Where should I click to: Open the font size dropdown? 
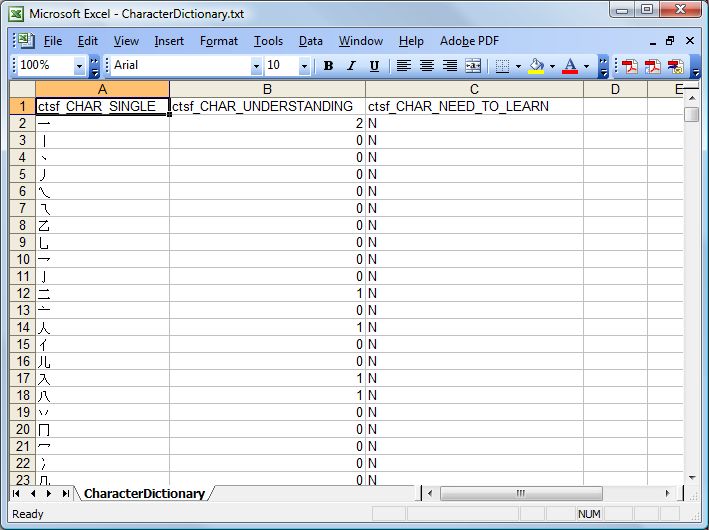[x=303, y=66]
